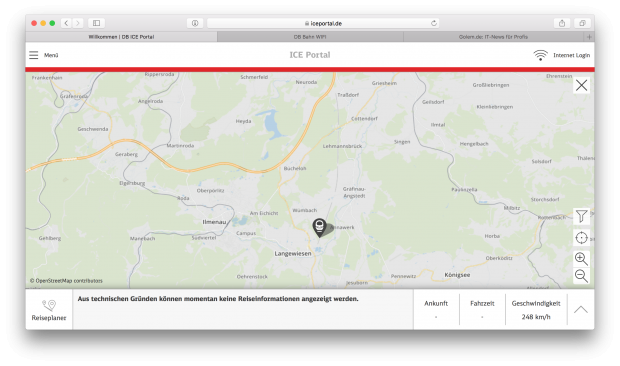
Task: Add a new tab with plus button
Action: (589, 37)
